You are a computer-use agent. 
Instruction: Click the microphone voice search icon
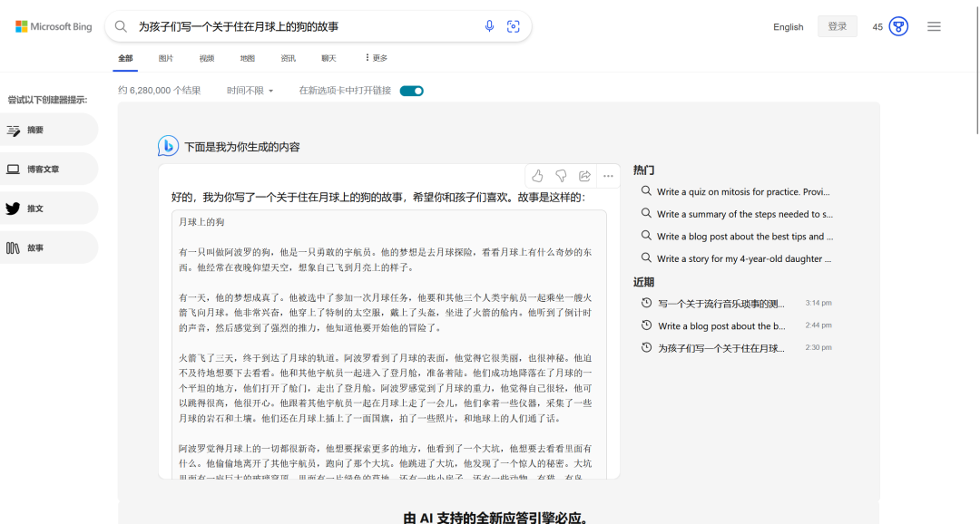(x=489, y=26)
